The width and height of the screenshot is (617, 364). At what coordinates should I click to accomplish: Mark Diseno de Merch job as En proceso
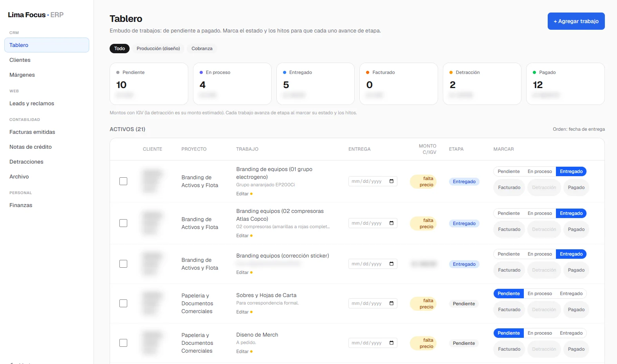click(x=539, y=333)
